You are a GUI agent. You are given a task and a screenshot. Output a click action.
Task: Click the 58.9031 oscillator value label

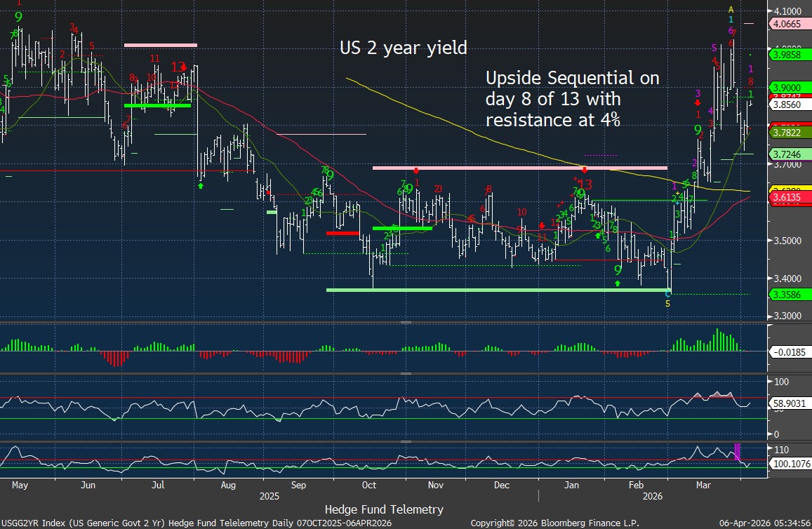[789, 405]
